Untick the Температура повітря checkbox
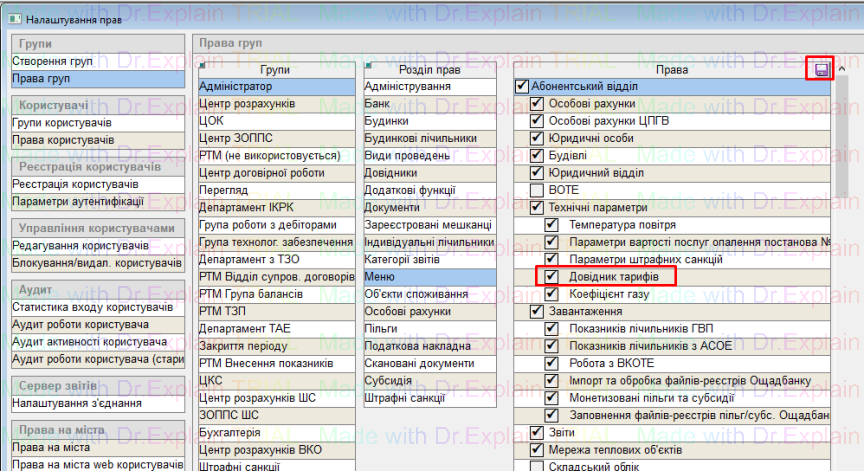 pyautogui.click(x=551, y=225)
